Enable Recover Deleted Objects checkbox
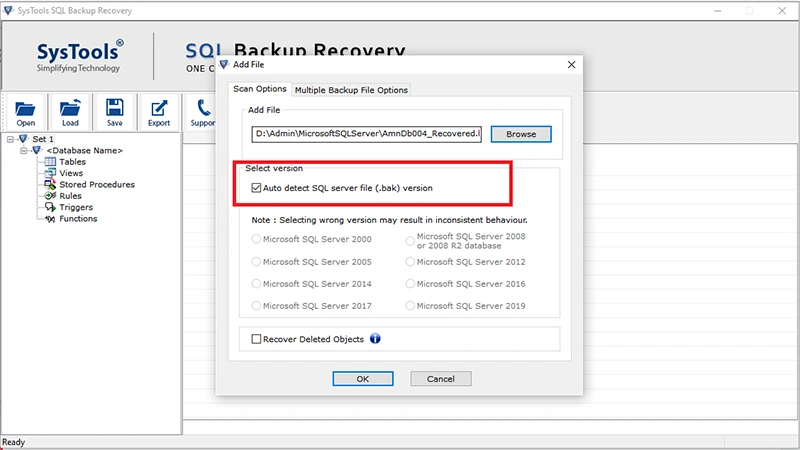 [256, 339]
